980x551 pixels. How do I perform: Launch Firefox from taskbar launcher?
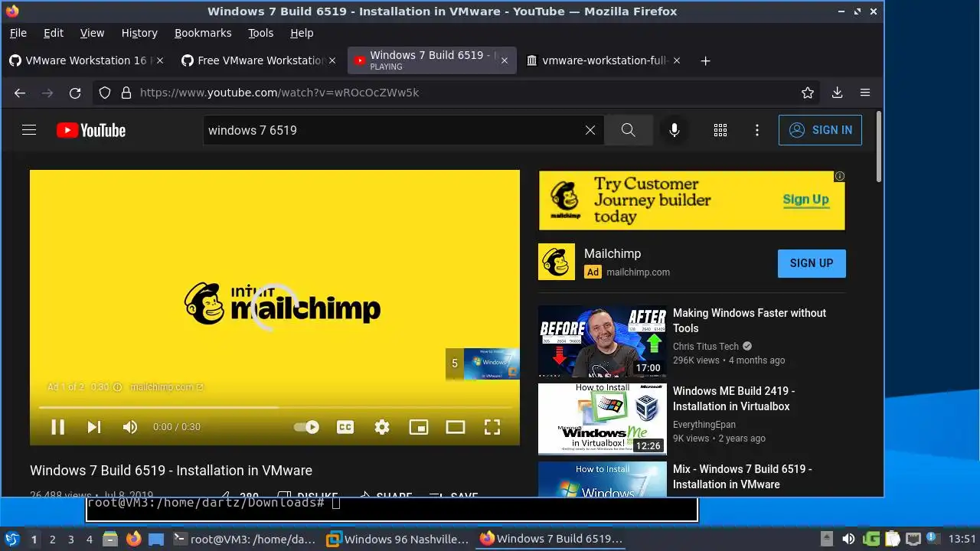tap(134, 539)
